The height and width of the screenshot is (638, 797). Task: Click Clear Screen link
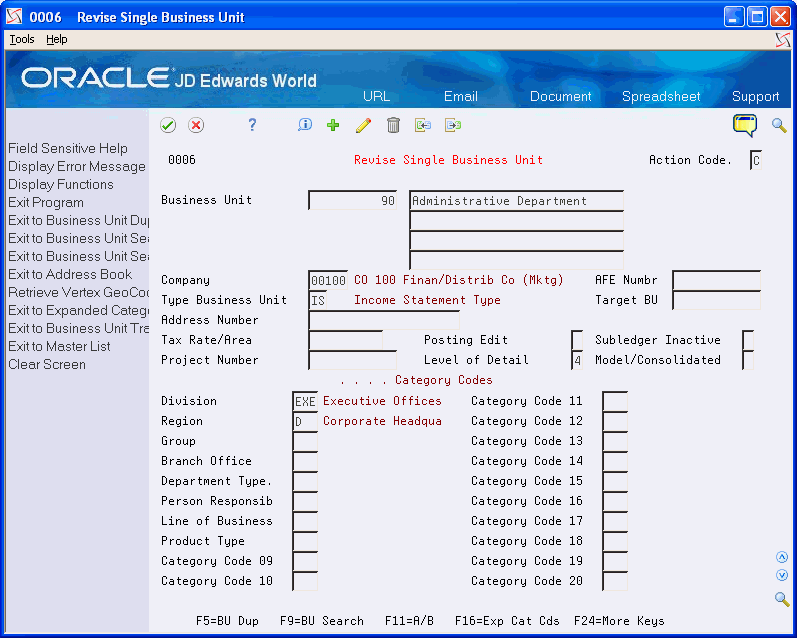[x=47, y=364]
